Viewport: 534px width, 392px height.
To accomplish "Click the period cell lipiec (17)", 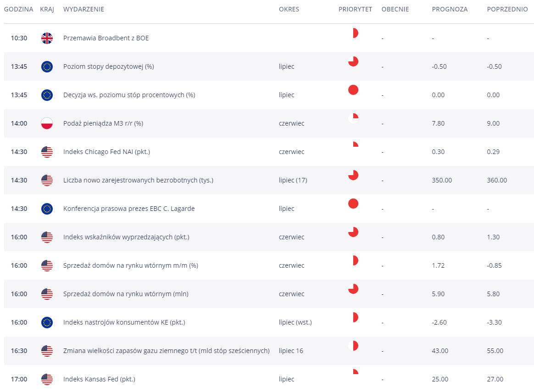I will [x=293, y=180].
